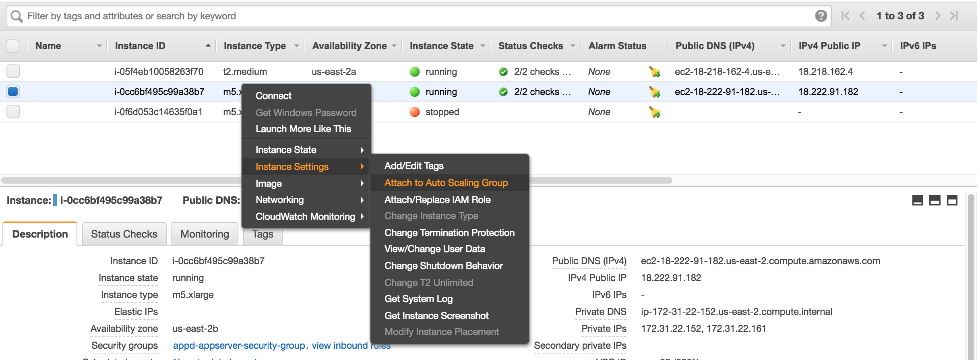This screenshot has height=360, width=980.
Task: Open Availability Zone column dropdown arrow
Action: pyautogui.click(x=394, y=46)
